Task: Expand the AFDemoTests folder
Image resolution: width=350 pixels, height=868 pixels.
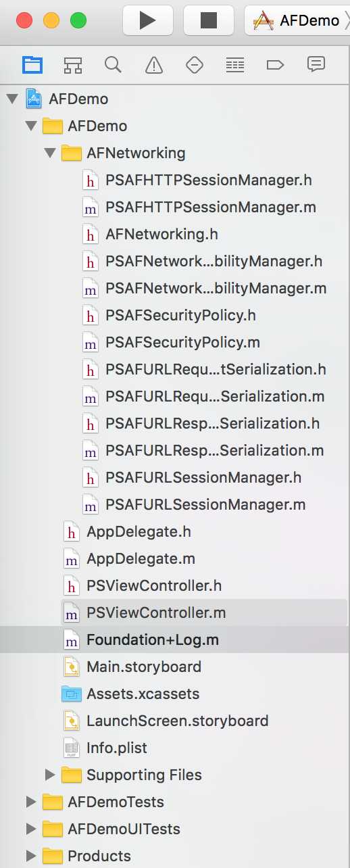Action: [30, 802]
